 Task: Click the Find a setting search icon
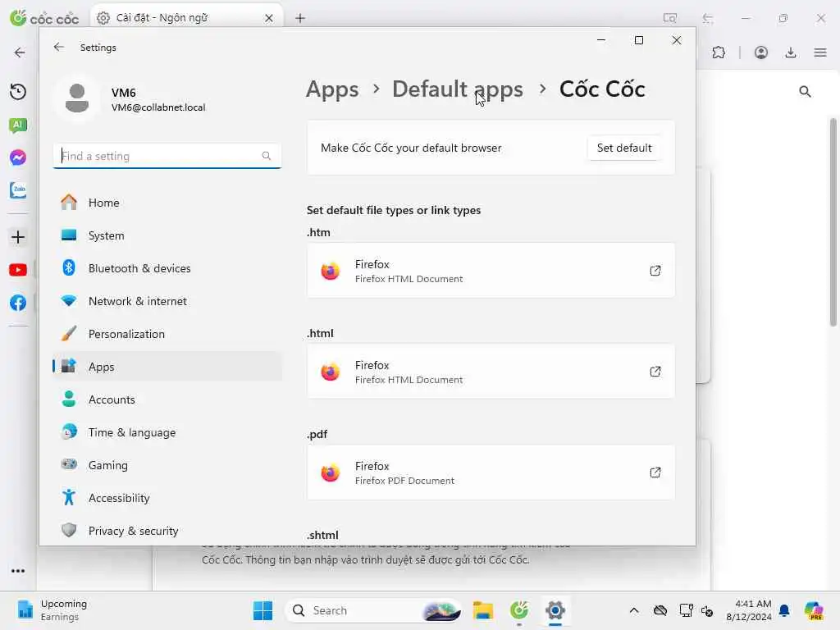tap(267, 156)
